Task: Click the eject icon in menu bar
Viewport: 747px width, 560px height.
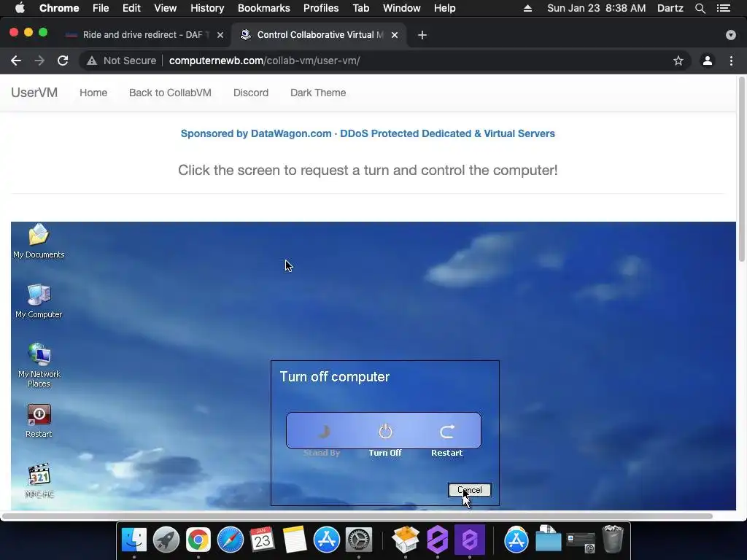Action: pyautogui.click(x=527, y=8)
